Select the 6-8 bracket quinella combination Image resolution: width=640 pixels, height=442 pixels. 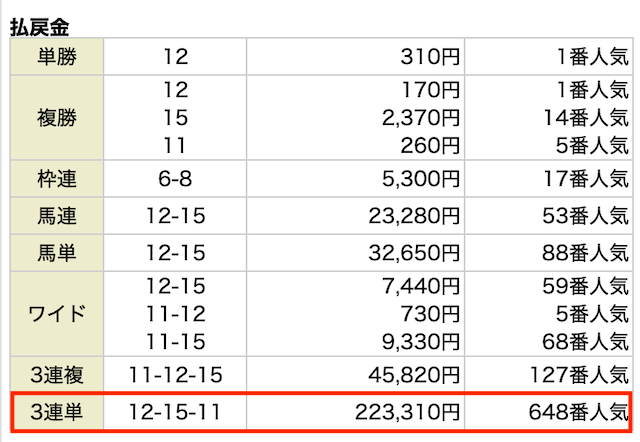[175, 179]
